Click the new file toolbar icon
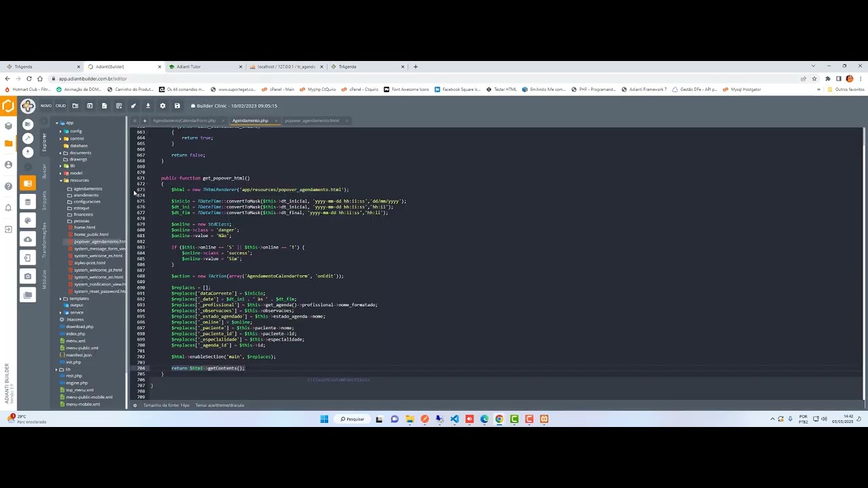This screenshot has width=868, height=488. tap(104, 106)
